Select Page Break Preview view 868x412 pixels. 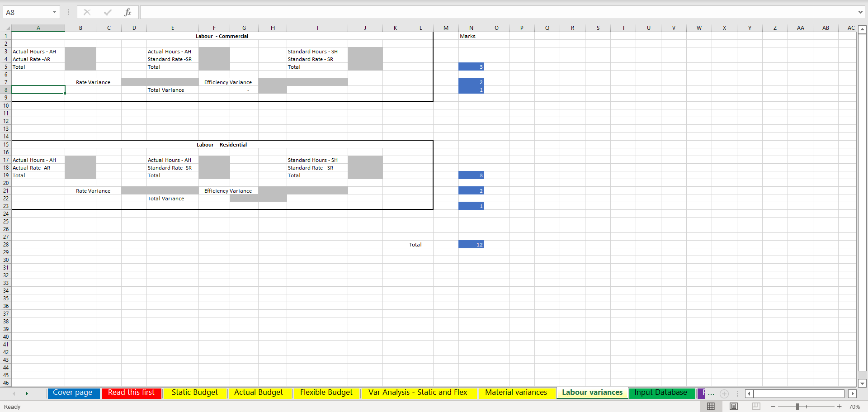(756, 406)
